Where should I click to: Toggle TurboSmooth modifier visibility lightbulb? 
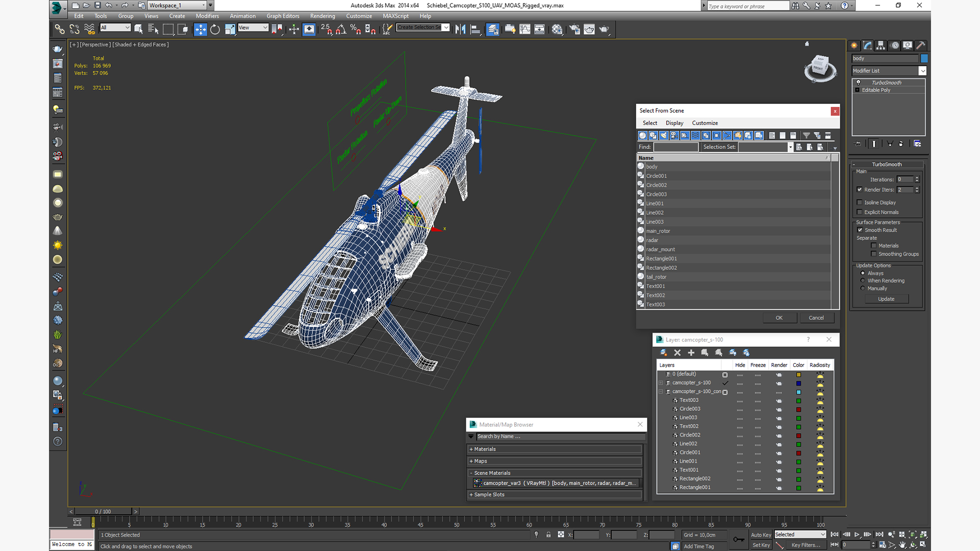(x=858, y=82)
